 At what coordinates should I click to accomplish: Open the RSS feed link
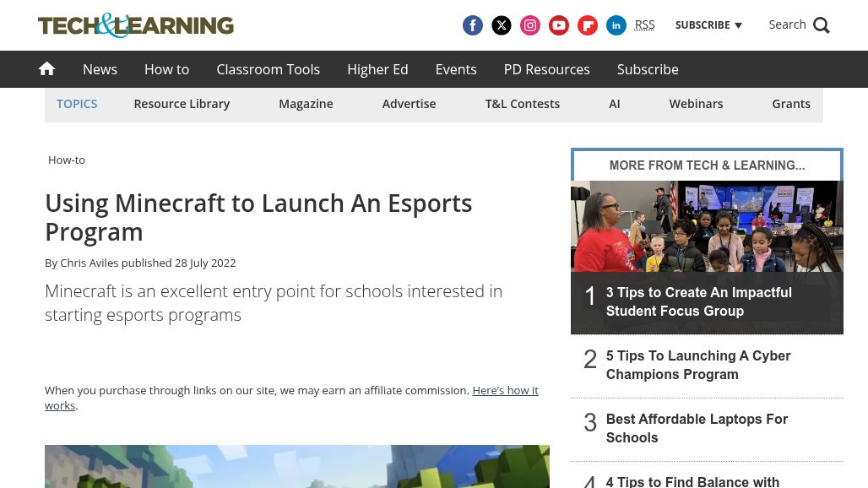[x=644, y=24]
